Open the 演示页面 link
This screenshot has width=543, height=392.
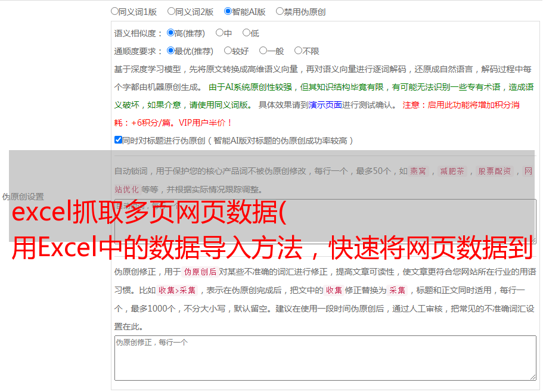point(325,105)
